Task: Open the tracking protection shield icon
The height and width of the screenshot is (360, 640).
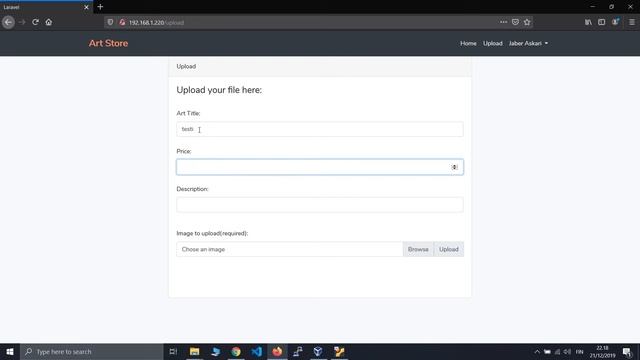Action: click(x=110, y=22)
